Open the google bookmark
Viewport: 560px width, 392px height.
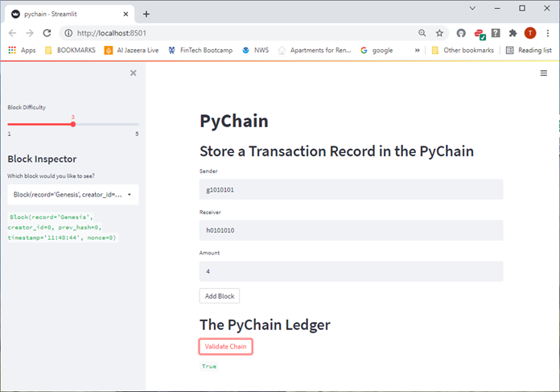click(x=377, y=51)
